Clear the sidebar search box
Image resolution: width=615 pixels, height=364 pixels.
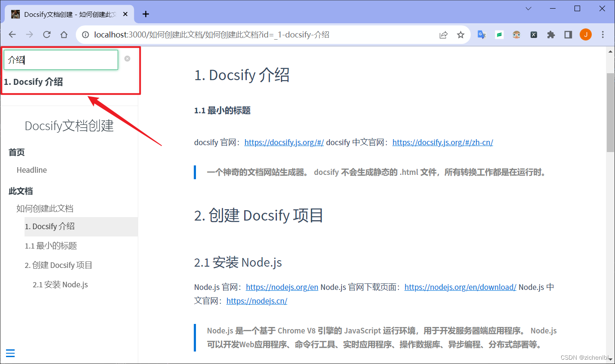(x=127, y=59)
